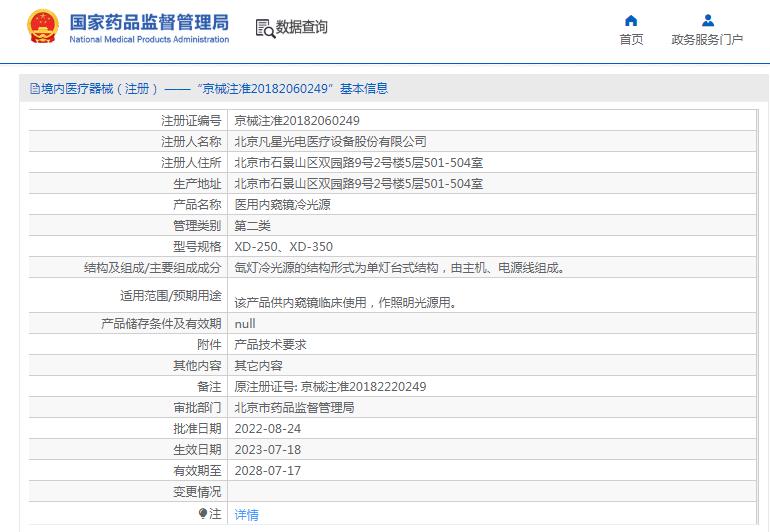
Task: Click National Medical Products Administration text
Action: (x=149, y=39)
